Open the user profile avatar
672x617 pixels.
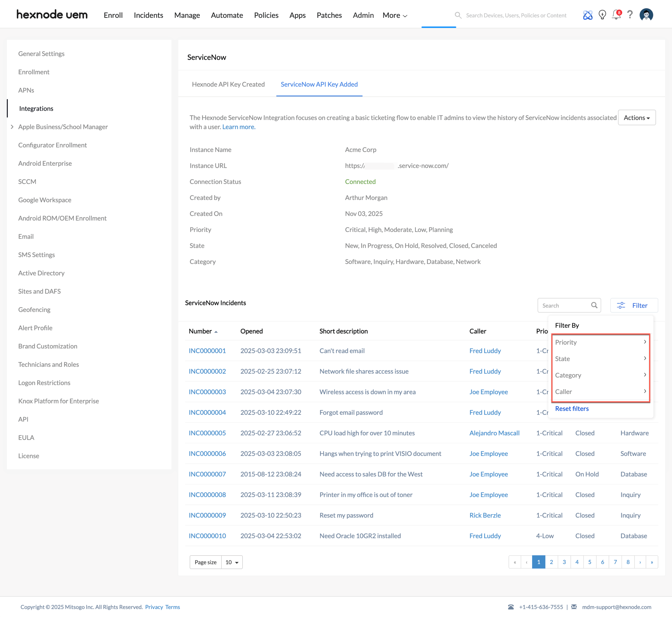646,15
